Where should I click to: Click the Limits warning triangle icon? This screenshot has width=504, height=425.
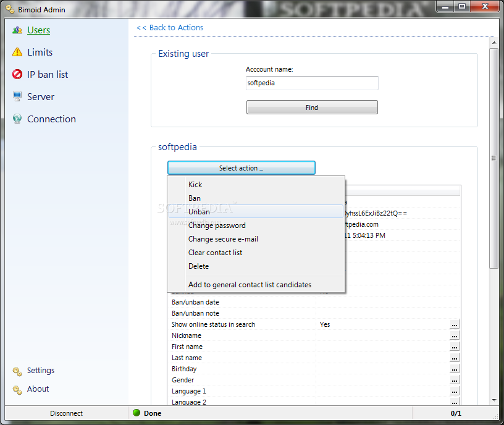point(17,52)
